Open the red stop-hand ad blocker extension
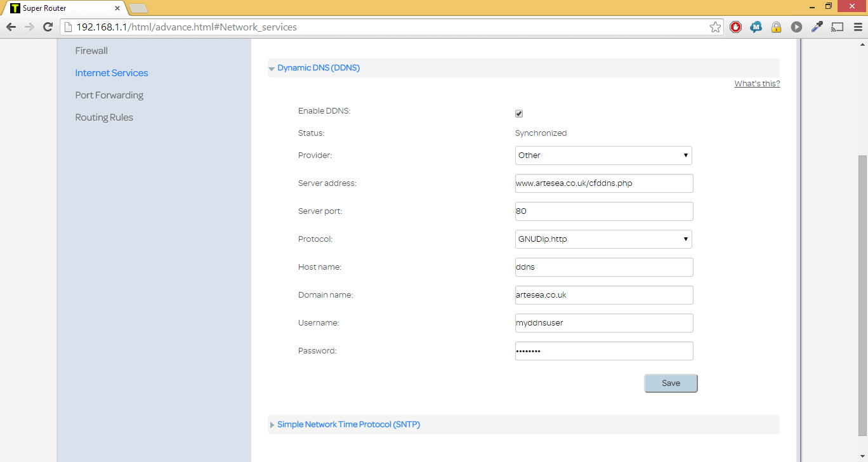868x462 pixels. click(x=735, y=27)
